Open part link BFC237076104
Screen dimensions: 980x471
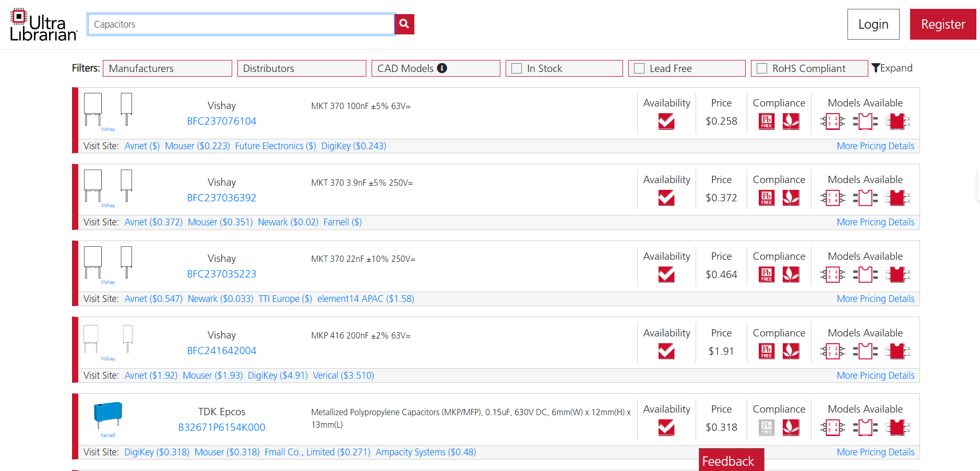click(222, 121)
